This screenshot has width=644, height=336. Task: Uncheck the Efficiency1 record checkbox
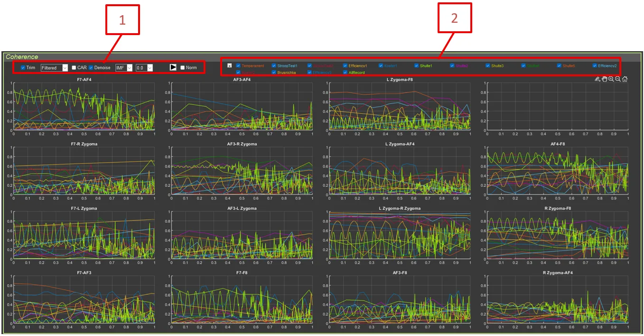pos(345,66)
